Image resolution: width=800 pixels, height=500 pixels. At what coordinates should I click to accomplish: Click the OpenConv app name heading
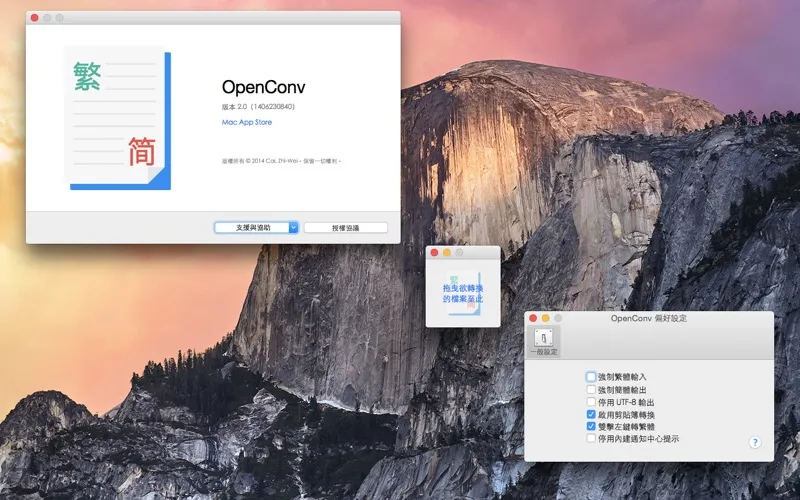[264, 87]
